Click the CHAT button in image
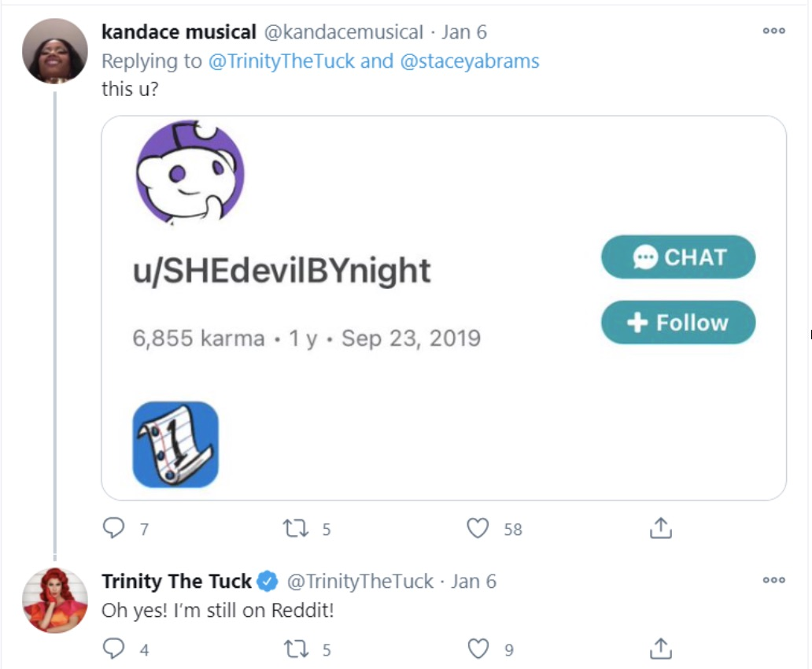 pyautogui.click(x=678, y=257)
